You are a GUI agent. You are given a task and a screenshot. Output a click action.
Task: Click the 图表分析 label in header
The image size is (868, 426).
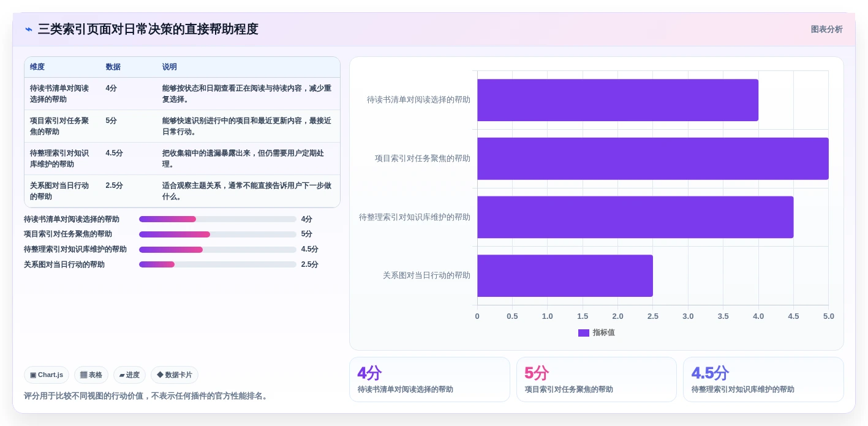[x=826, y=29]
